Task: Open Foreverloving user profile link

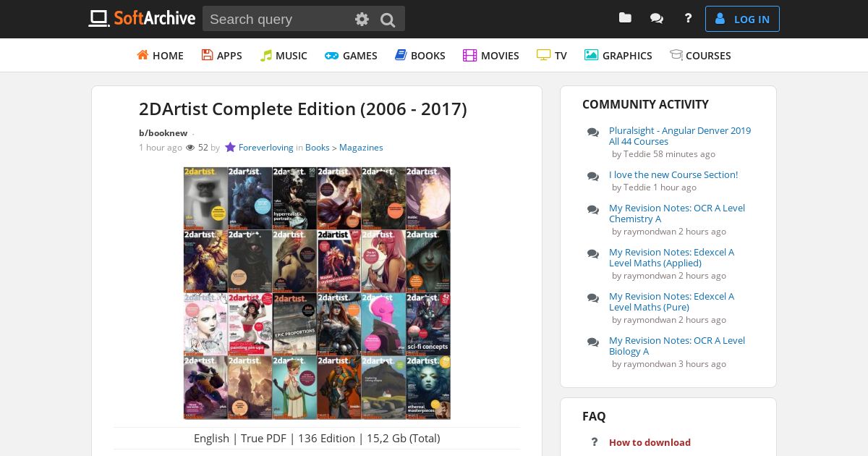Action: click(x=266, y=147)
